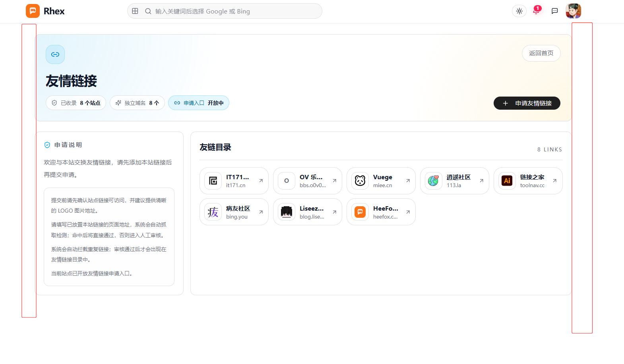Open the OV 乐 bbs.o0v0 link card
This screenshot has height=364, width=624.
coord(308,181)
